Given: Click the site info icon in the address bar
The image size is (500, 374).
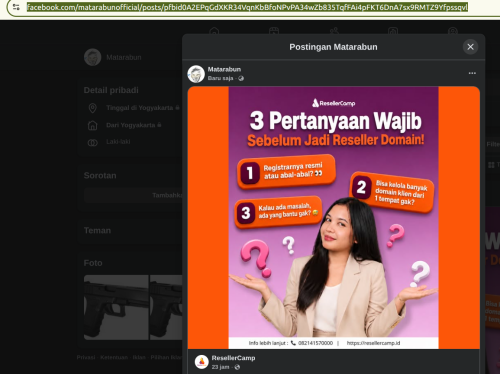Looking at the screenshot, I should (16, 7).
